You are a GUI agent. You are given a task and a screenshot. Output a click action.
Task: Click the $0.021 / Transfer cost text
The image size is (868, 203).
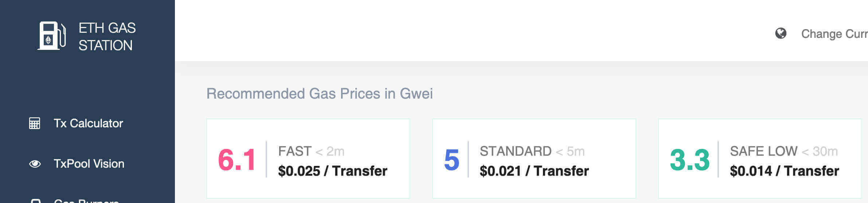(x=534, y=171)
